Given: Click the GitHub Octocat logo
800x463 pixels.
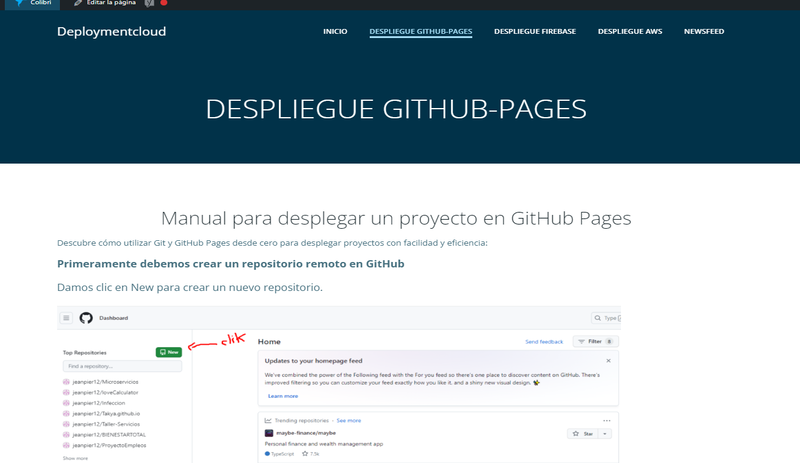Looking at the screenshot, I should [x=86, y=318].
